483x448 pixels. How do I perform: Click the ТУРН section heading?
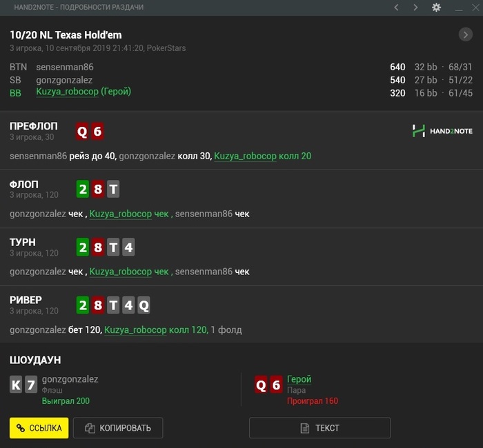coord(23,242)
